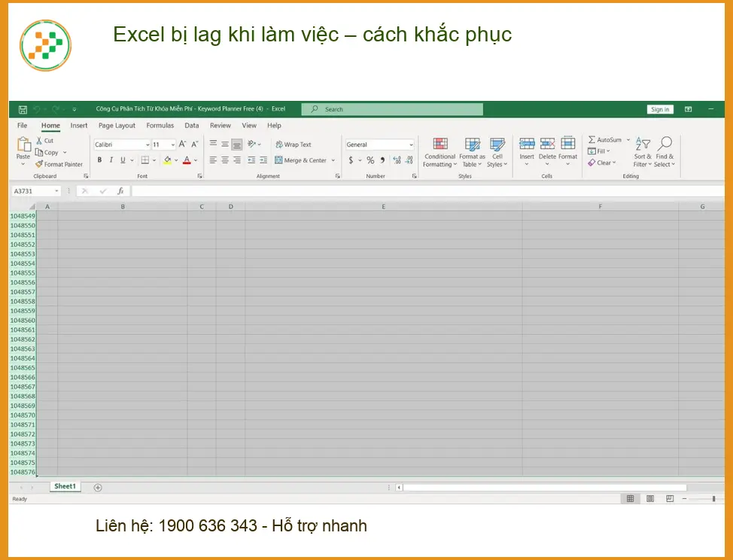Increase cell indent

pos(263,160)
